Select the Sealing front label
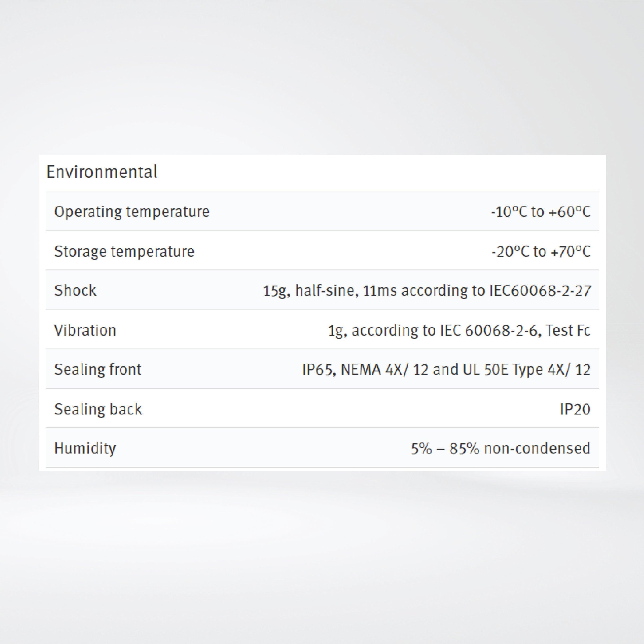Image resolution: width=644 pixels, height=644 pixels. coord(98,370)
